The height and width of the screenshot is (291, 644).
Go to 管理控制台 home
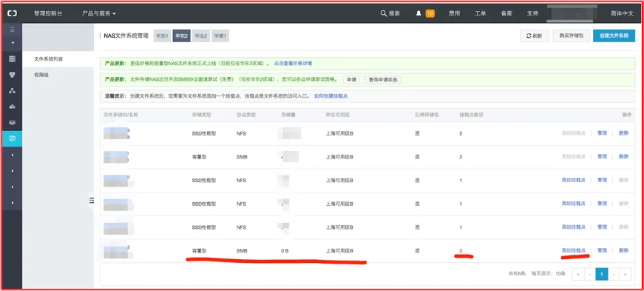coord(48,13)
